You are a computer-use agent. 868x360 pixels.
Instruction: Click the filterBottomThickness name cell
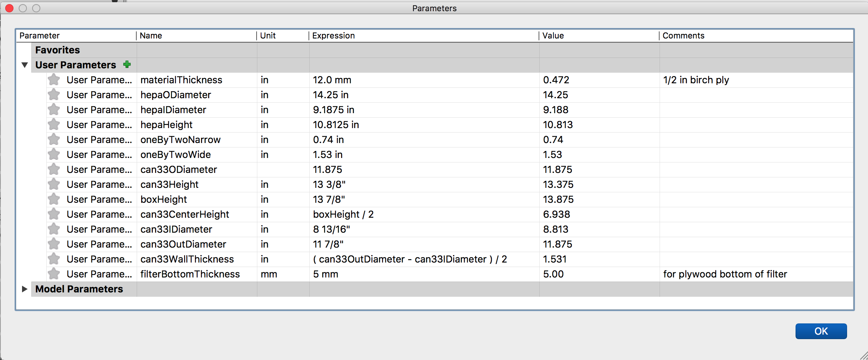(x=197, y=274)
